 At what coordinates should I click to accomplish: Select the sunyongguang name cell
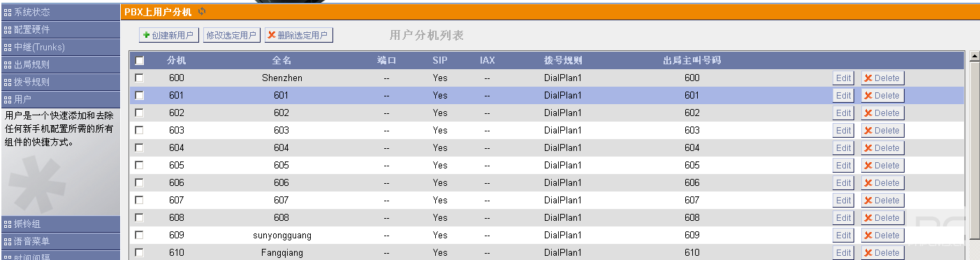click(x=282, y=235)
